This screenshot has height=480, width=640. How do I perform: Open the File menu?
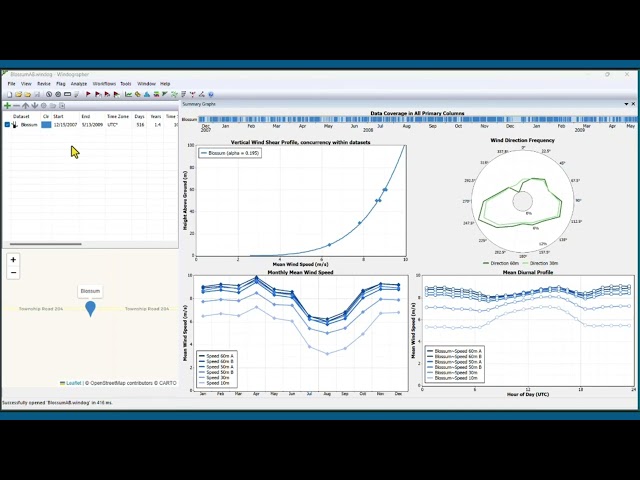coord(11,84)
